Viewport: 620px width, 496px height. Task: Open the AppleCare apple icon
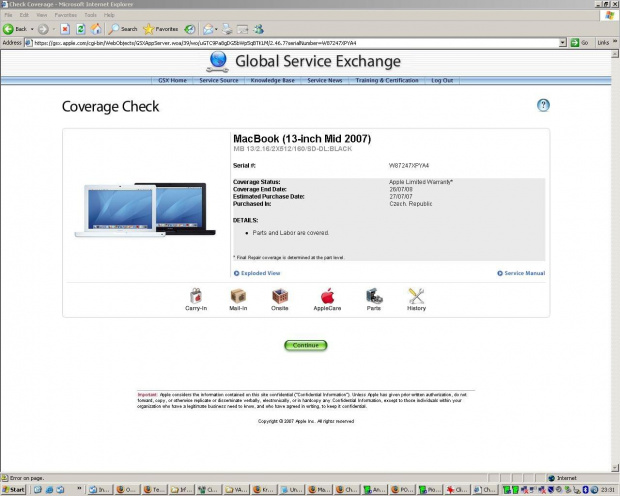[326, 296]
